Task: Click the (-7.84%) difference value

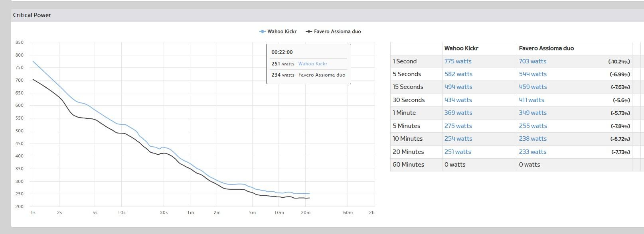Action: (620, 126)
